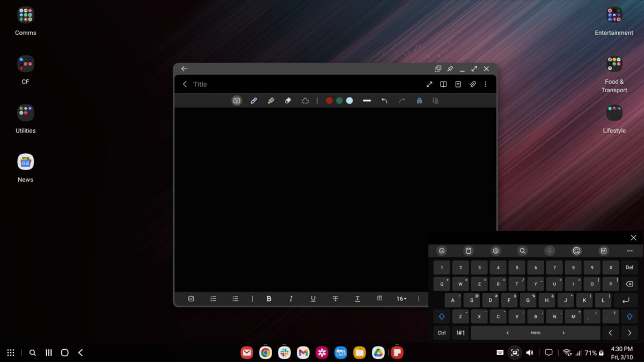This screenshot has width=644, height=362.
Task: Open the Entertainment app folder
Action: point(613,14)
